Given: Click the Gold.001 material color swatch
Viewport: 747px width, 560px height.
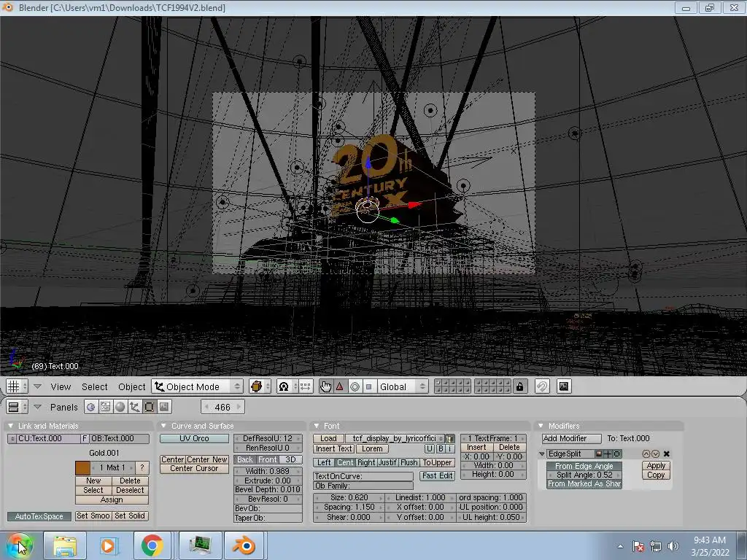Looking at the screenshot, I should (82, 467).
